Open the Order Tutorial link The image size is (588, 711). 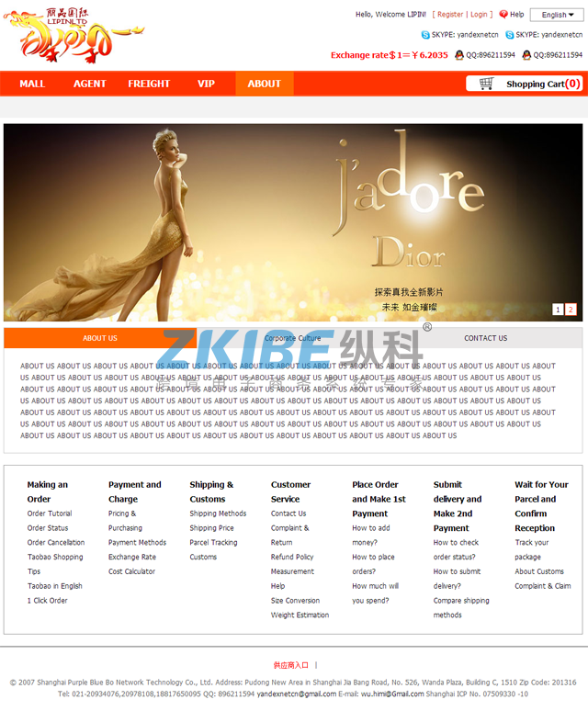[50, 513]
